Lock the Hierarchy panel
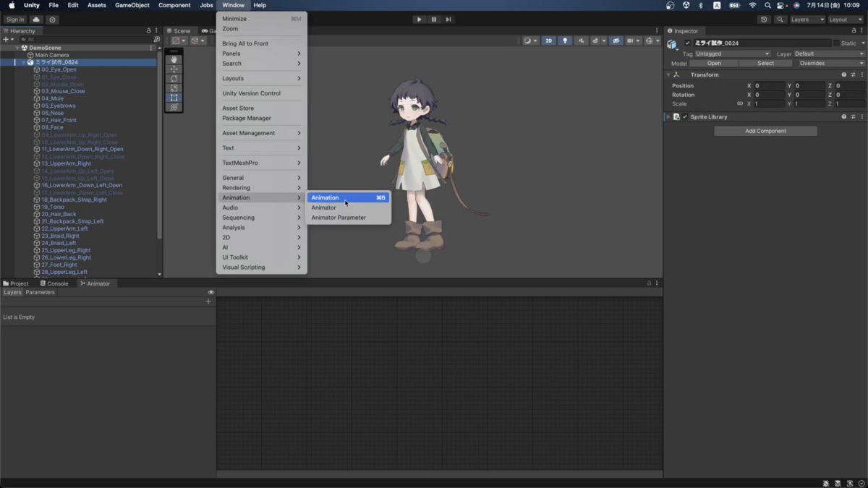Image resolution: width=868 pixels, height=488 pixels. coord(149,30)
